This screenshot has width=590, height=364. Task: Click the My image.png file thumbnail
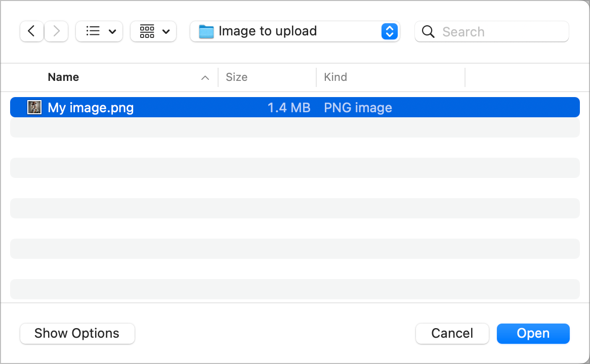pyautogui.click(x=34, y=107)
